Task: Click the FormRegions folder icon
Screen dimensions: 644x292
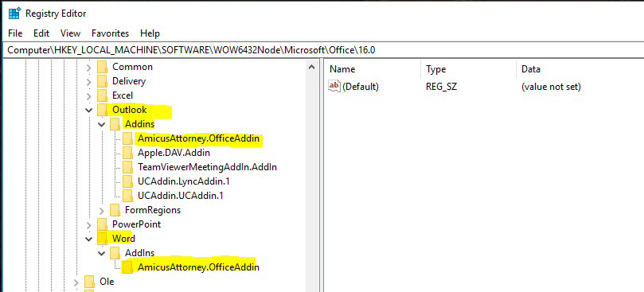Action: point(115,210)
